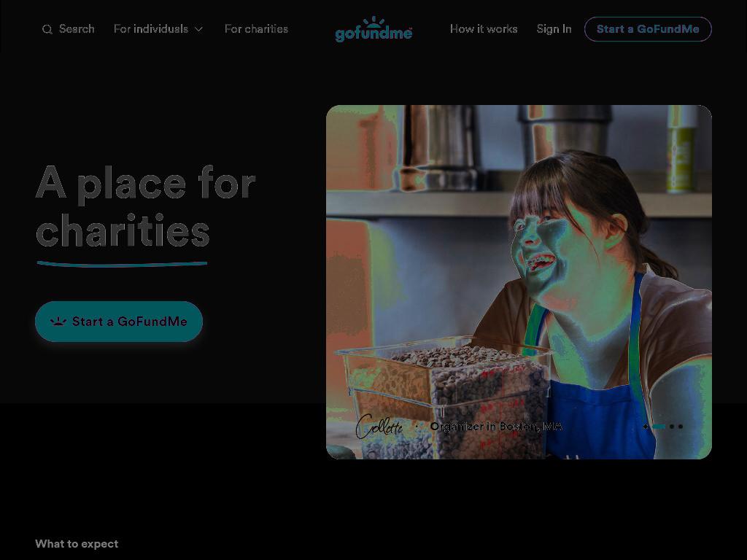Click the Collette signature on the photo
Viewport: 747px width, 560px height.
(x=379, y=426)
